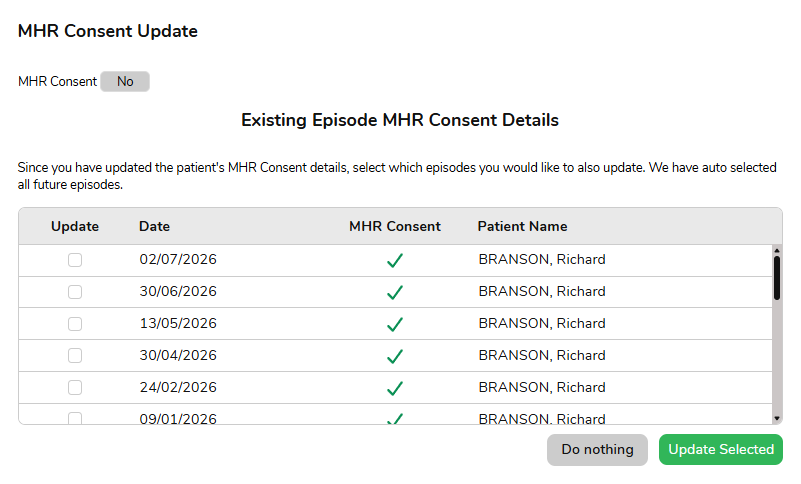Click the episode list scrollbar thumb

coord(777,278)
